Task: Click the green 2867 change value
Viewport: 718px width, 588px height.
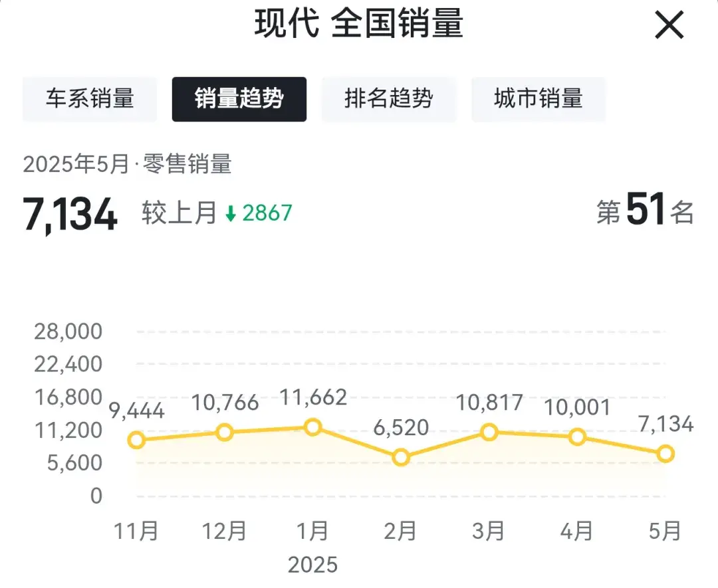Action: click(x=267, y=213)
